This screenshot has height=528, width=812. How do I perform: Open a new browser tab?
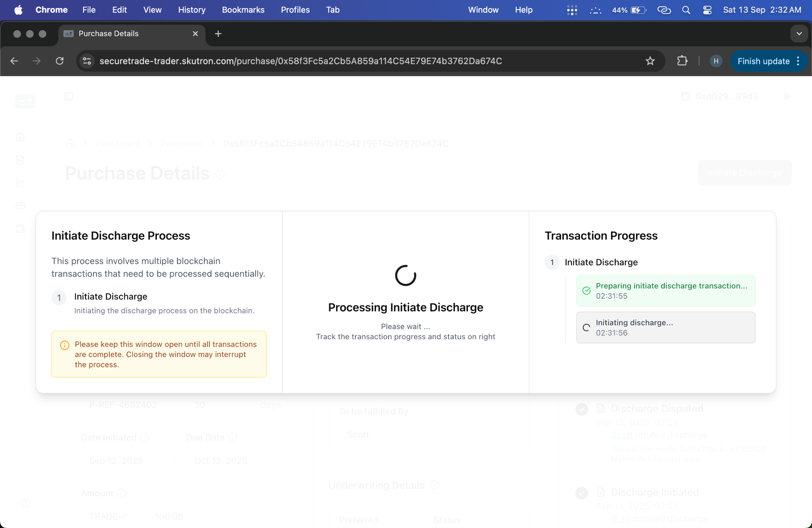pos(218,34)
